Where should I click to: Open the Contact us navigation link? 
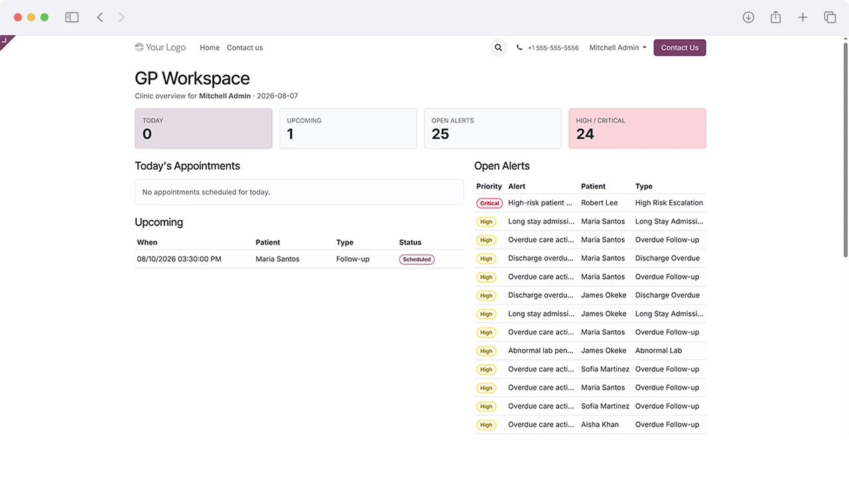(x=245, y=48)
